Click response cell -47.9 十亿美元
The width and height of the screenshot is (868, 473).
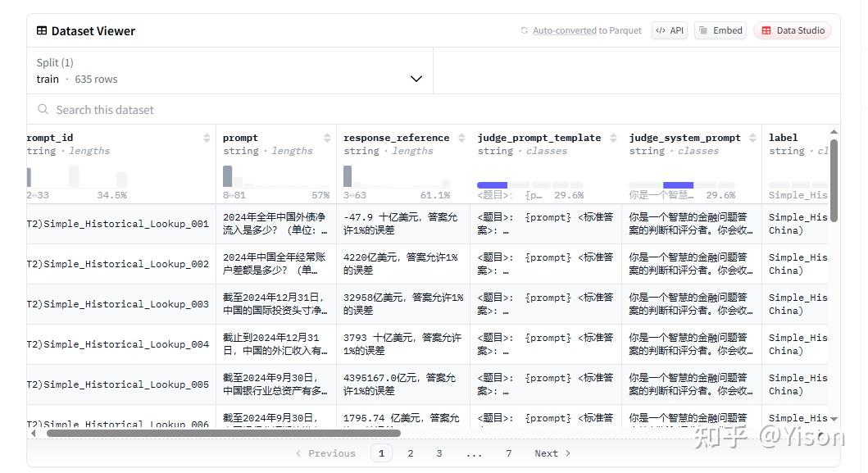pos(403,224)
